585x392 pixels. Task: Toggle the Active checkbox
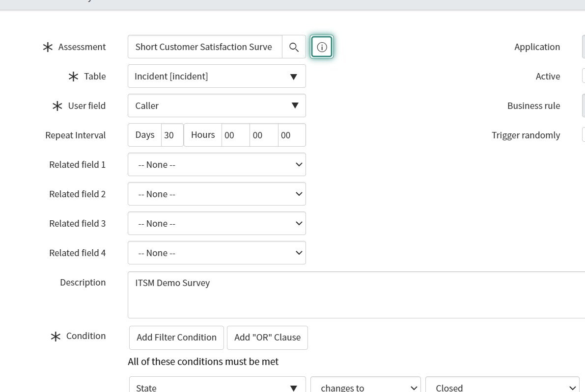click(584, 77)
